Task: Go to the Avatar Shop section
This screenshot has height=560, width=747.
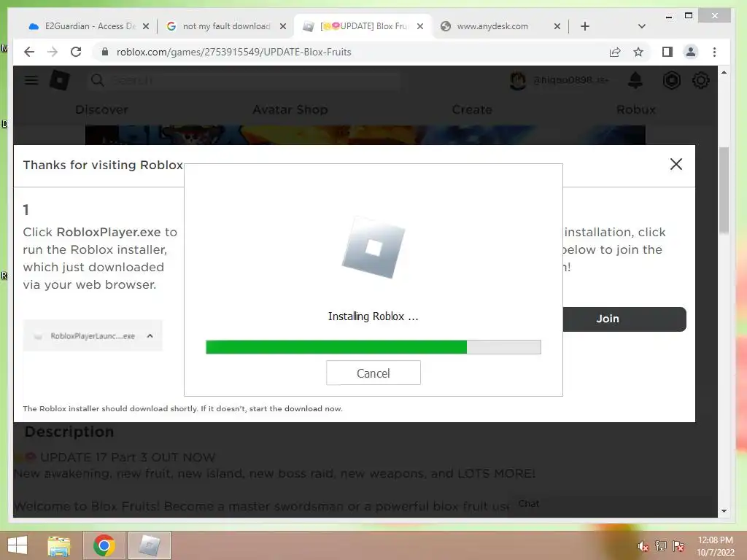Action: click(290, 109)
